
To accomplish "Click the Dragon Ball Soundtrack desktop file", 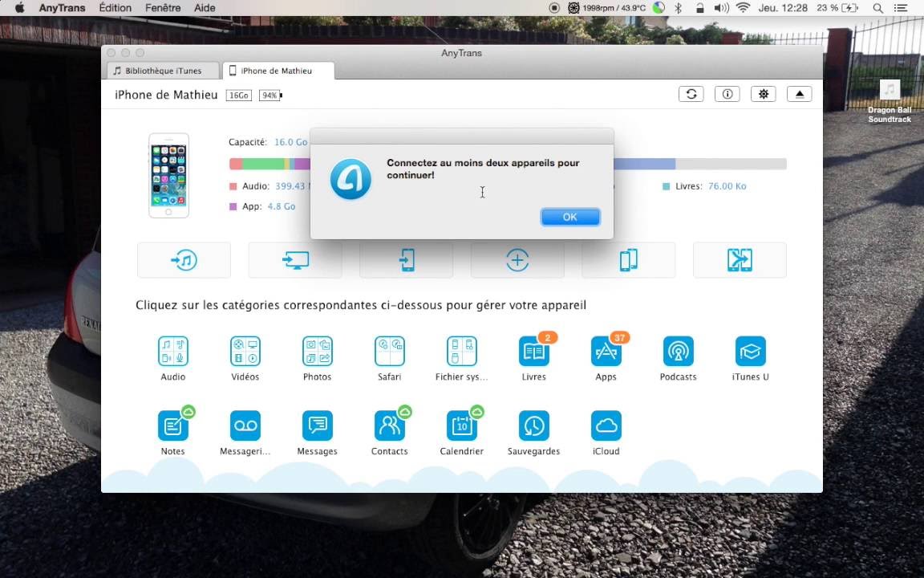I will 890,101.
